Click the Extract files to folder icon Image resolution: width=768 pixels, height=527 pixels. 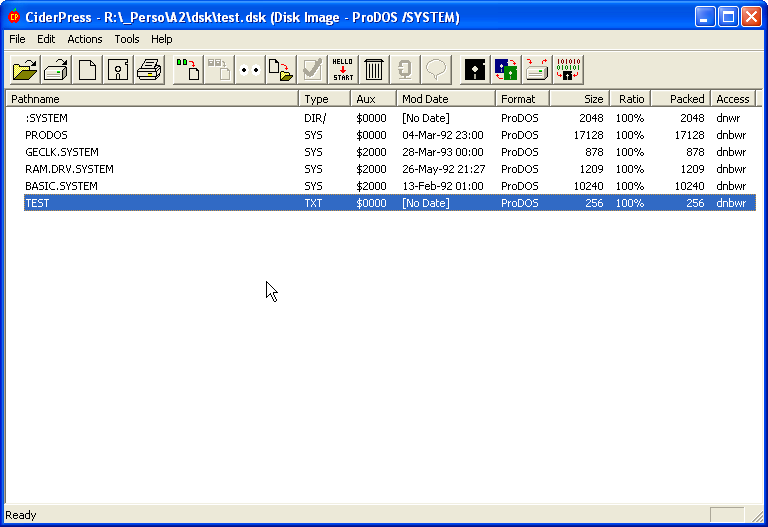281,70
